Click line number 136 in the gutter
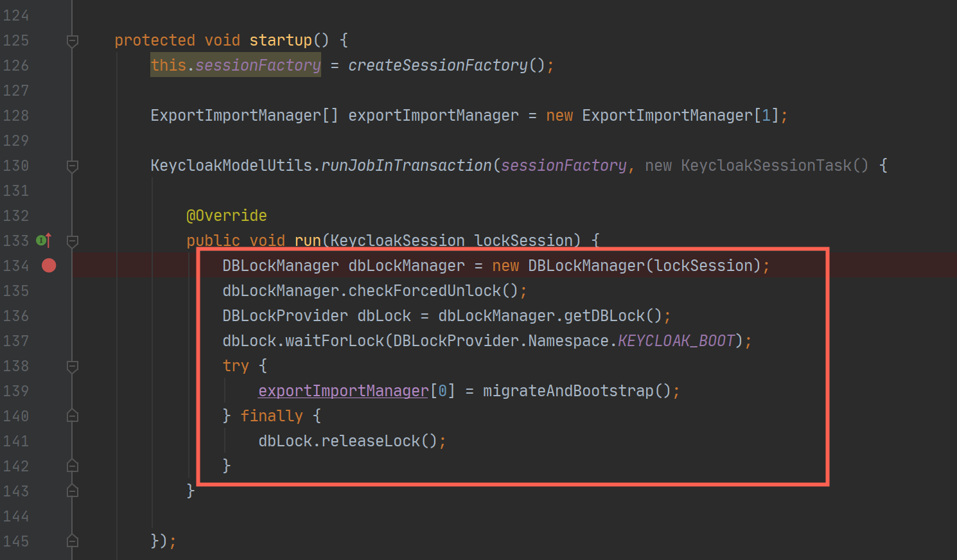 pos(16,316)
